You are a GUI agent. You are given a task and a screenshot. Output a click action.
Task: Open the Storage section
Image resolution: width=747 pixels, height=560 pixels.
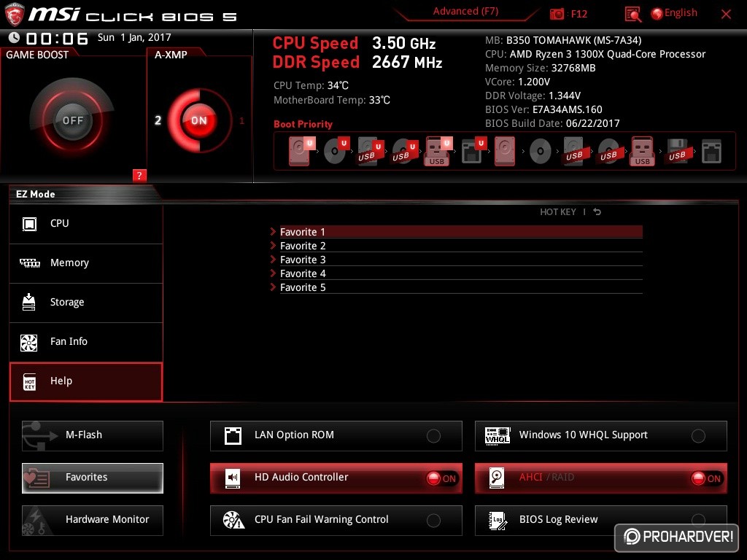[x=86, y=303]
